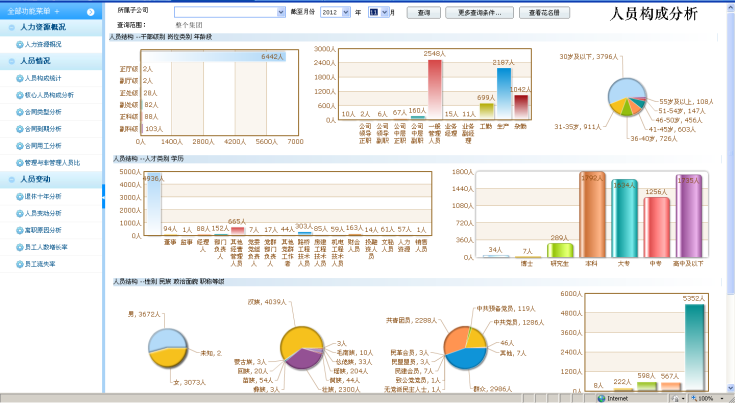
Task: Click the icon beside 离职原因分析
Action: (x=19, y=231)
